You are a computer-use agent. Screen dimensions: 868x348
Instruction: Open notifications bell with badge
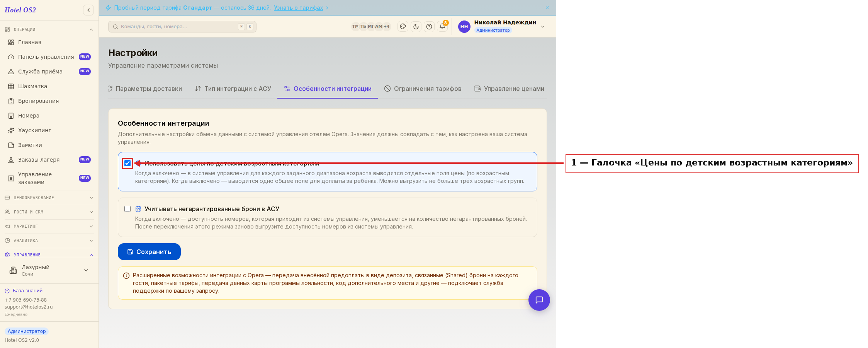(442, 26)
